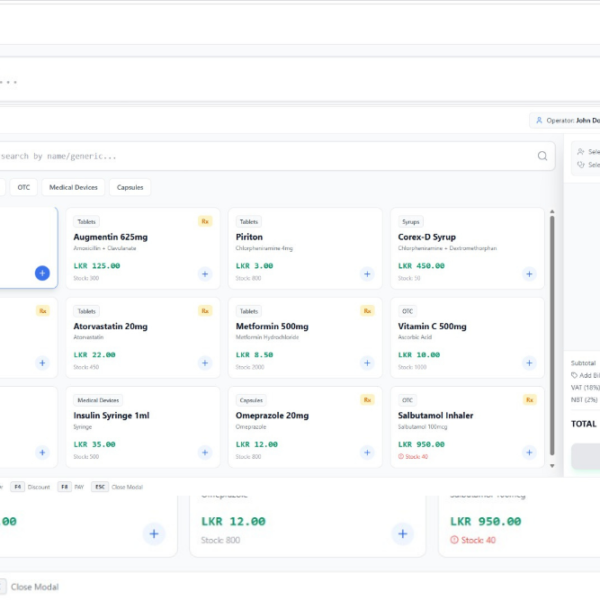Add Corex-D Syrup using plus icon
This screenshot has width=600, height=600.
(x=528, y=273)
